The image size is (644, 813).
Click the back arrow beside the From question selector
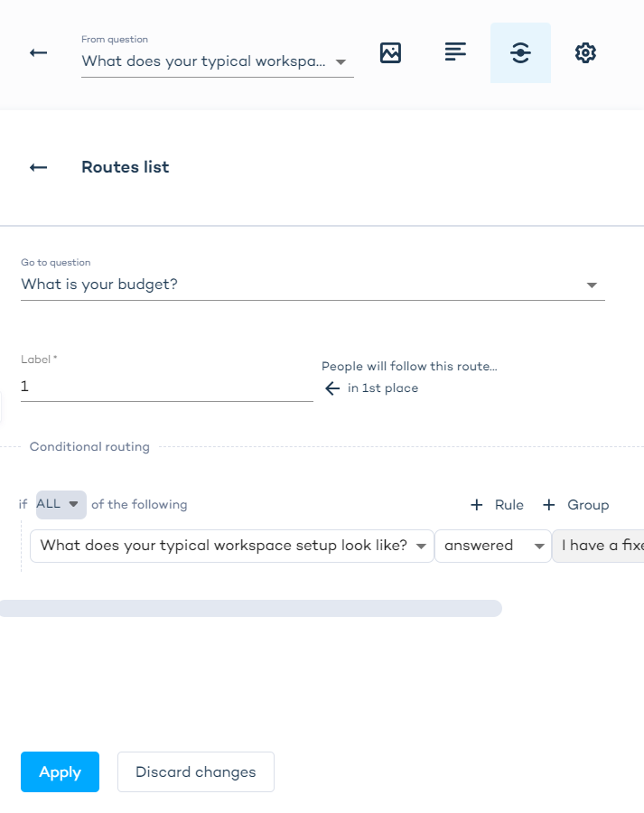click(x=38, y=53)
